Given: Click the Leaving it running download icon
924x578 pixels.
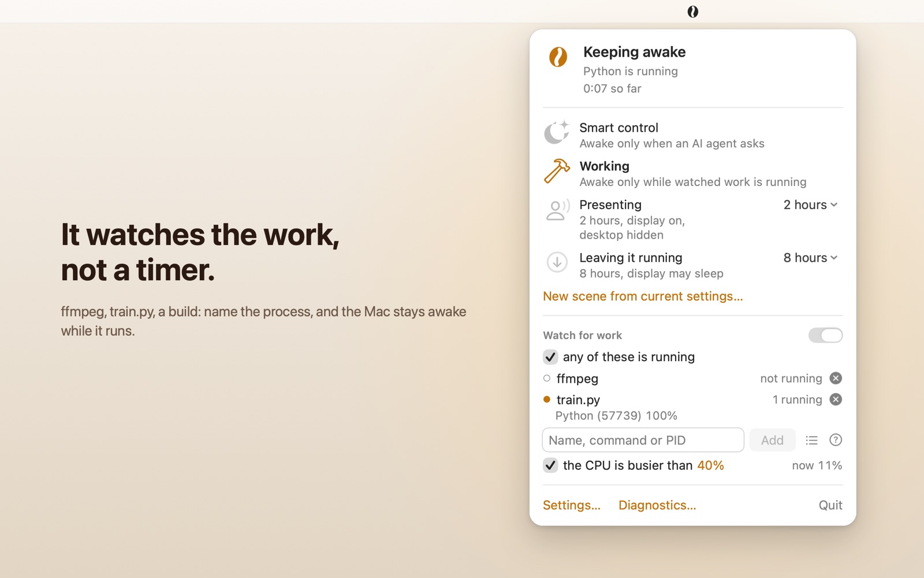Looking at the screenshot, I should click(x=557, y=262).
